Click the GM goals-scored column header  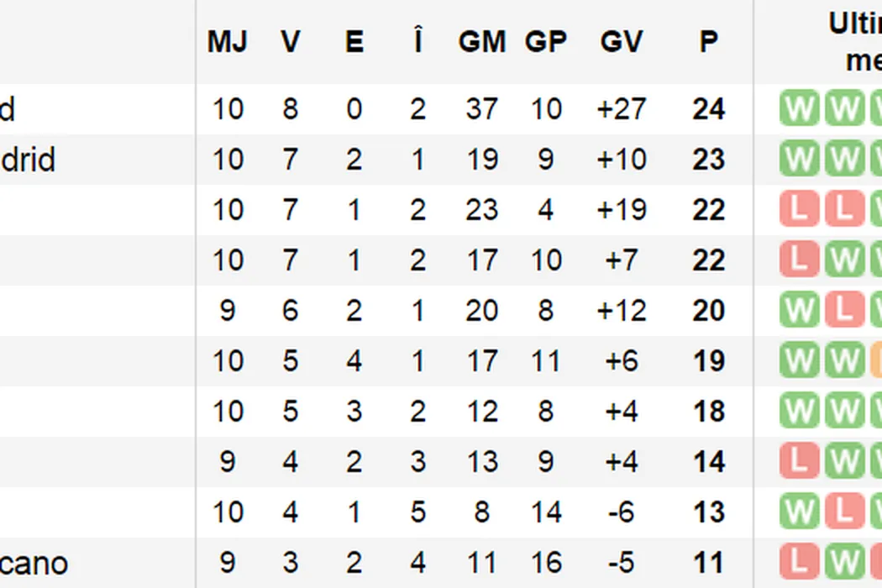pos(481,42)
